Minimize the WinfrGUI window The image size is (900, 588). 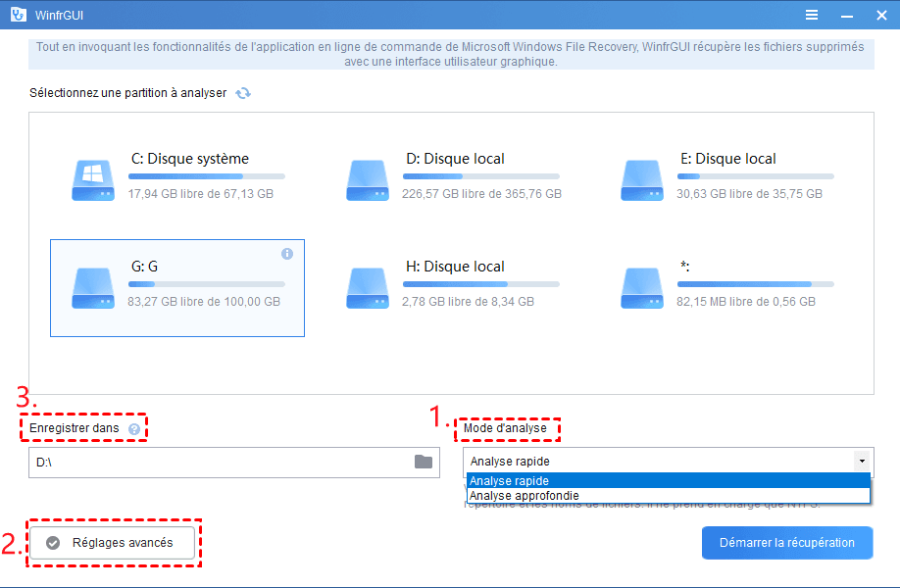point(847,16)
